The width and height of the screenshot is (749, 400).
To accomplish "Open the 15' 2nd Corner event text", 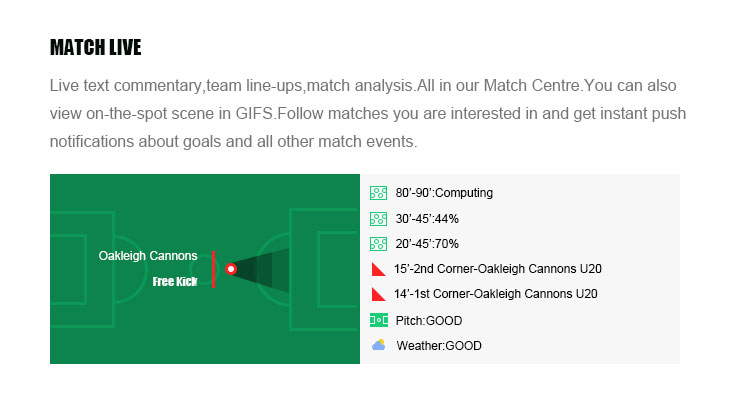I will coord(497,269).
